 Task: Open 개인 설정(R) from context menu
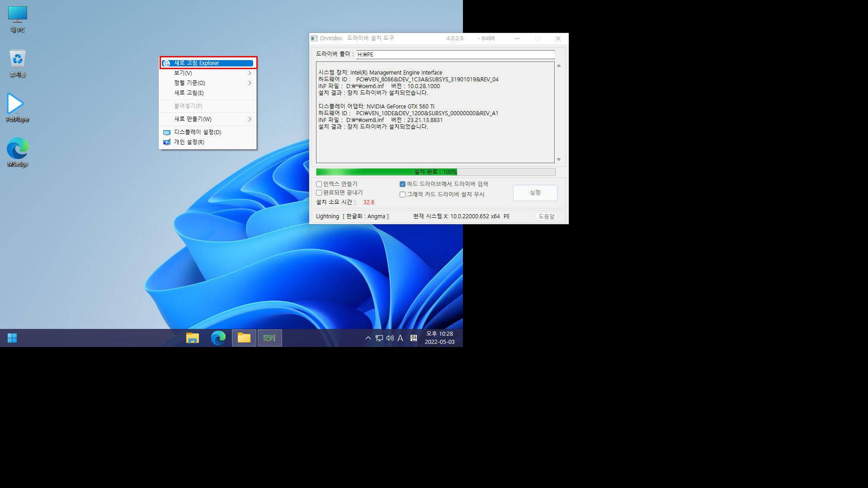pos(208,142)
